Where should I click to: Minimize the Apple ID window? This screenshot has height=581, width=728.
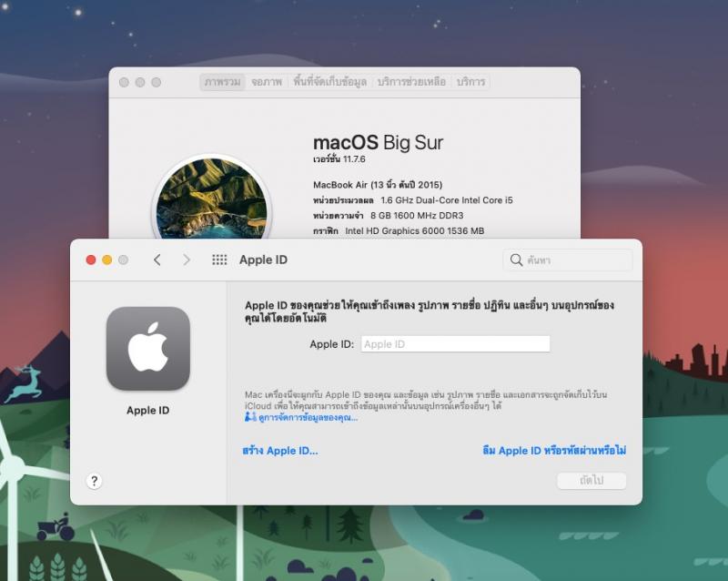[107, 260]
